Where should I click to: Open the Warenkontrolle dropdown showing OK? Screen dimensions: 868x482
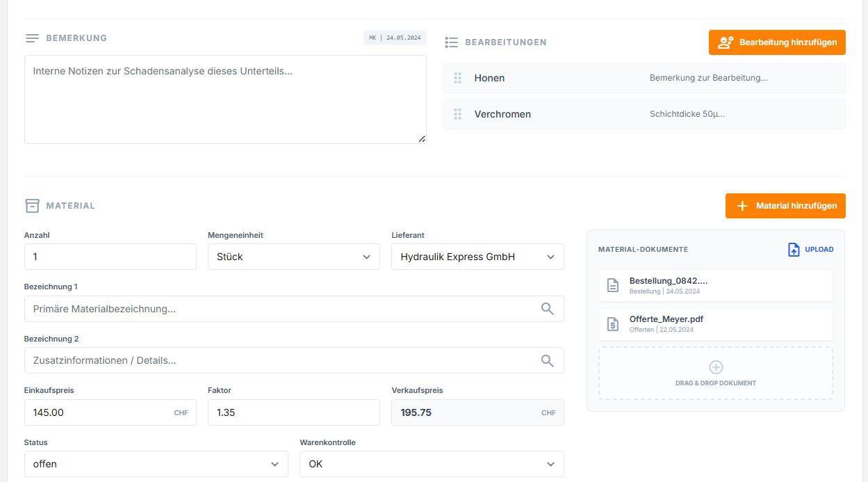[x=432, y=464]
